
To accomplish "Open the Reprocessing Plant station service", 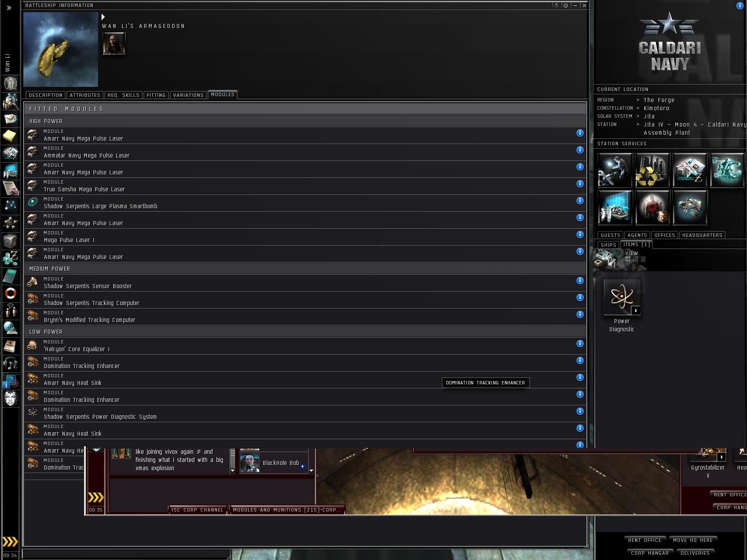I will [x=652, y=170].
